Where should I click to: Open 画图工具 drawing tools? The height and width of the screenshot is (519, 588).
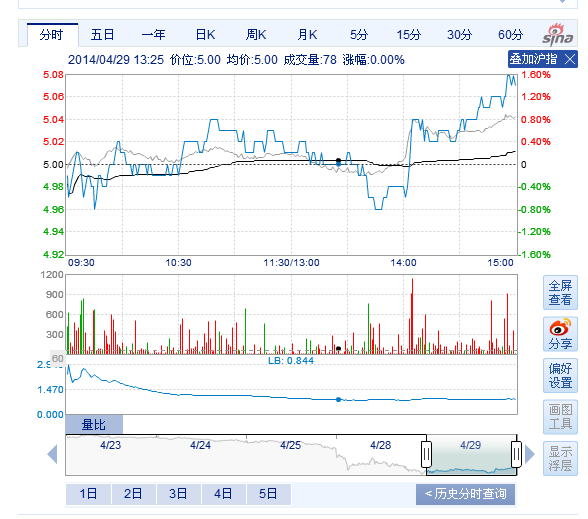(x=560, y=417)
